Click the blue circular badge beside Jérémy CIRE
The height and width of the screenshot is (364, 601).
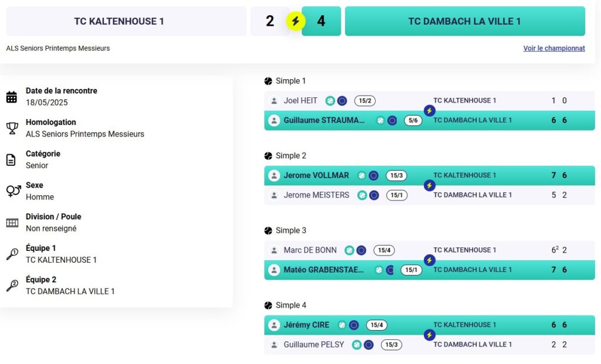click(354, 325)
